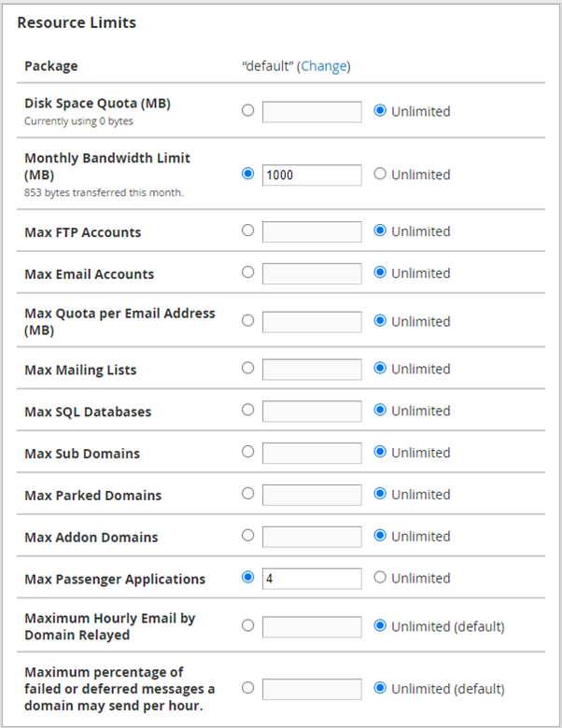Choose Unlimited (default) for failed or deferred messages
Viewport: 562px width, 728px height.
pyautogui.click(x=380, y=688)
